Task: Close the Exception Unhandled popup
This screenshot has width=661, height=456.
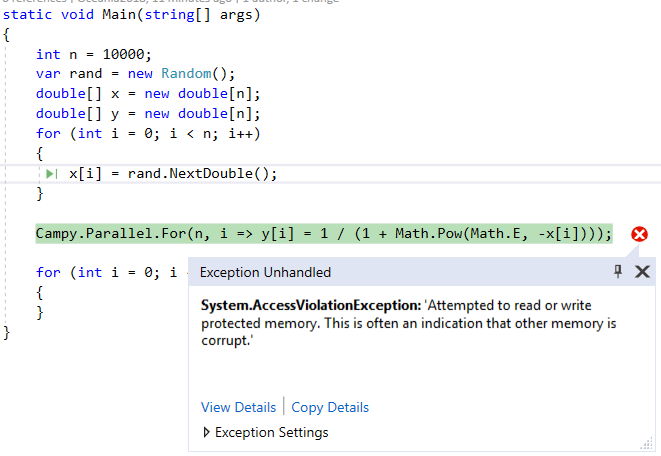Action: [642, 272]
